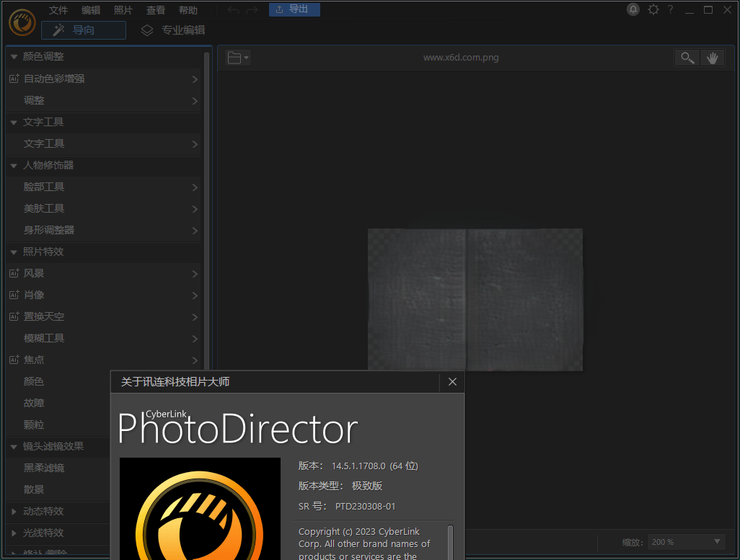
Task: Collapse the 颜色调整 section
Action: 14,57
